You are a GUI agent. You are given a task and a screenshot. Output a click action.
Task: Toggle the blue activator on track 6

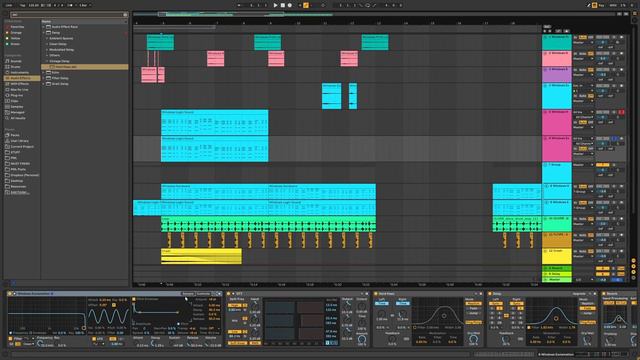pyautogui.click(x=616, y=139)
